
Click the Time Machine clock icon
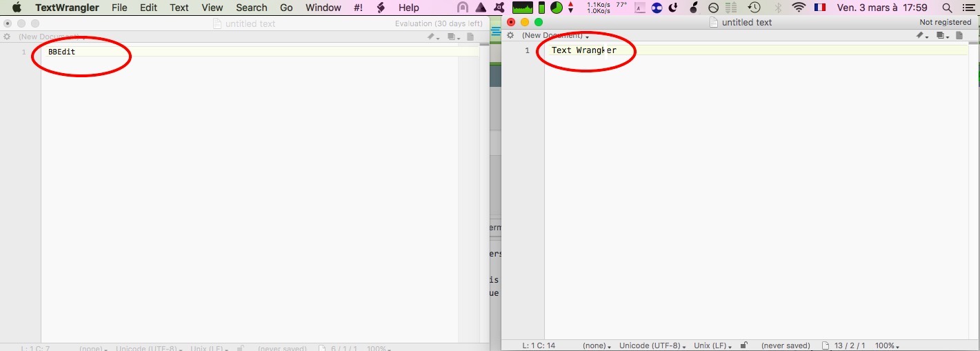[x=754, y=8]
